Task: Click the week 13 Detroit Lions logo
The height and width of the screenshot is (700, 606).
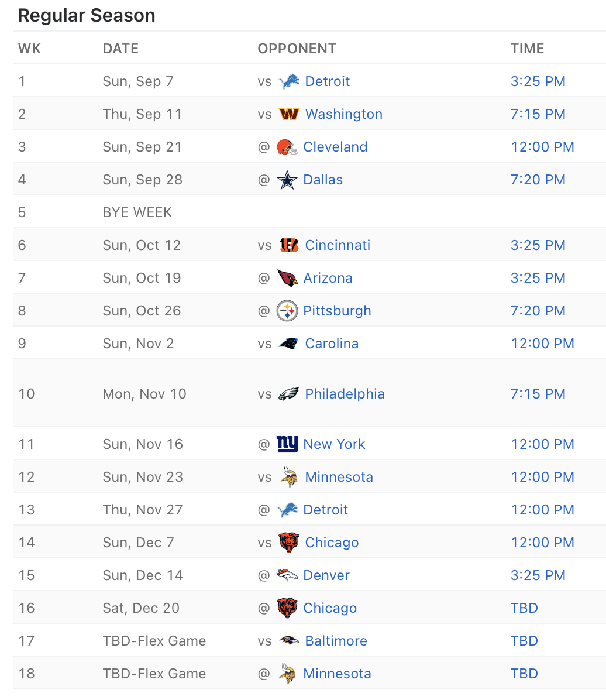Action: (287, 510)
